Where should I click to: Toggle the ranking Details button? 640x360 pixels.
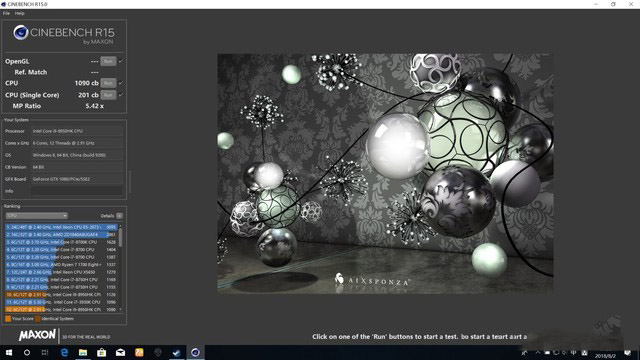tap(120, 216)
